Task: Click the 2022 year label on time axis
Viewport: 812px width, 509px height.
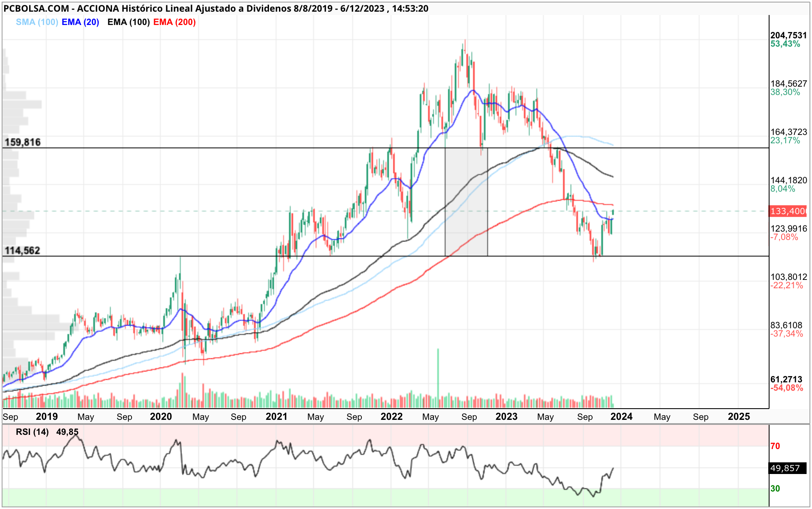Action: click(x=391, y=417)
